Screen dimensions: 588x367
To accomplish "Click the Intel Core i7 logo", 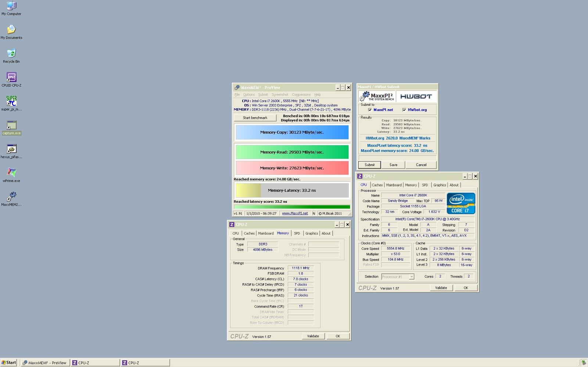I will click(x=461, y=203).
